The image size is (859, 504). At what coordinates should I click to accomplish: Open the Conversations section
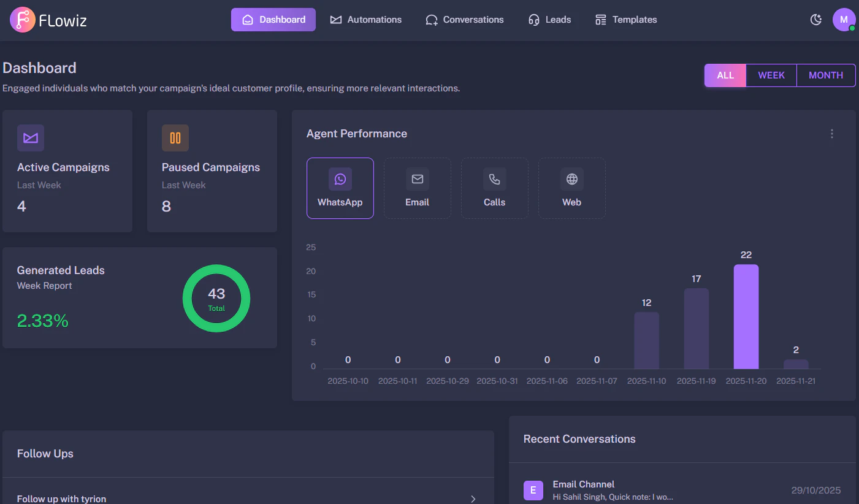(465, 19)
